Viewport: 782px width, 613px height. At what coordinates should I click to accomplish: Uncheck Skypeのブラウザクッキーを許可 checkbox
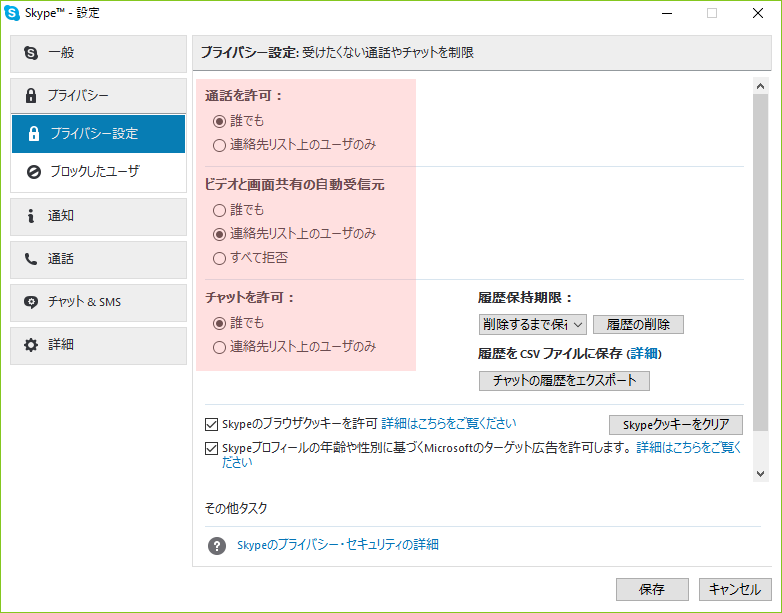(x=211, y=423)
